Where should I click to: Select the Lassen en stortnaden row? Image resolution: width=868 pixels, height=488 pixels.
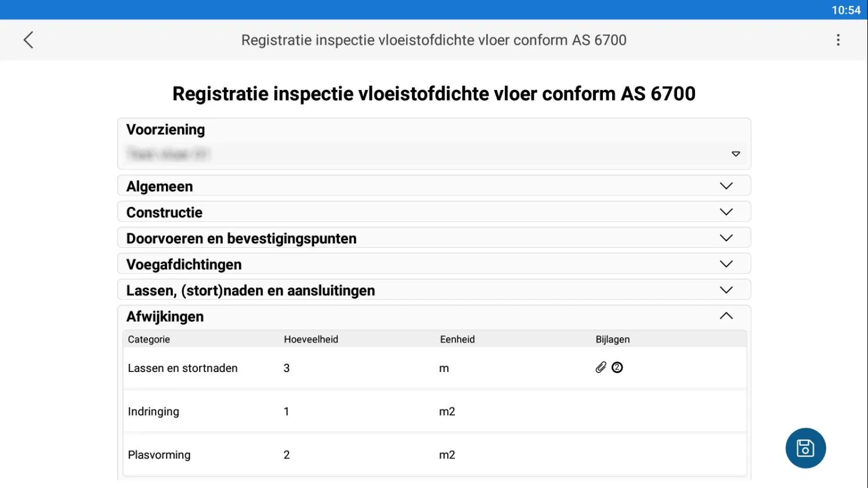coord(183,368)
